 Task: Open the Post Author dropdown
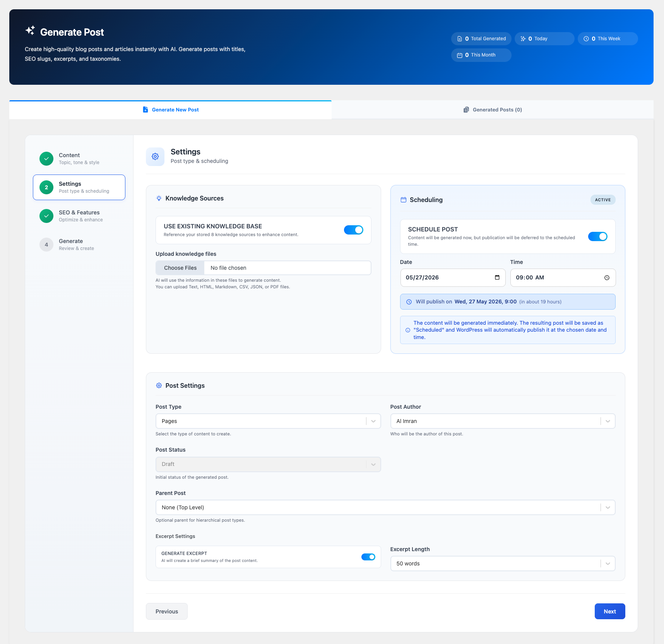[503, 421]
